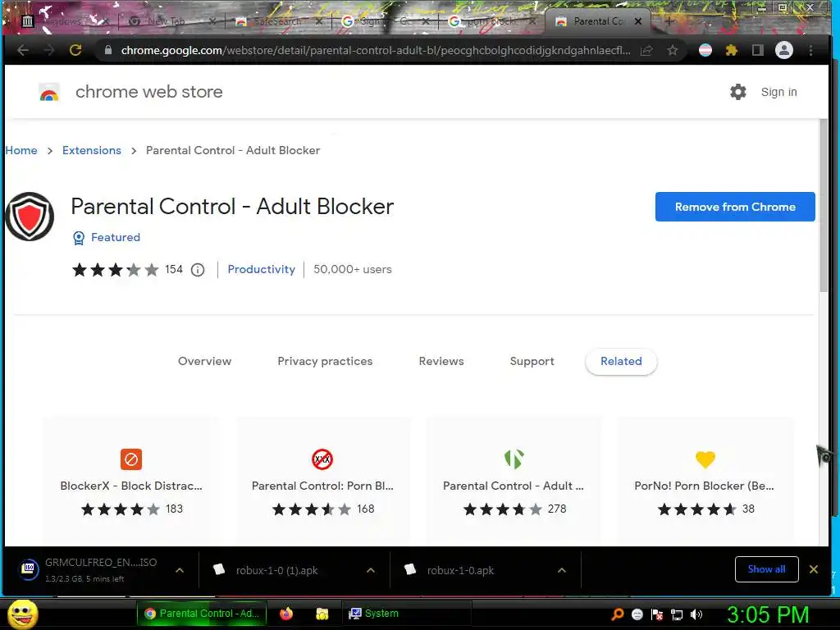Click the Parental Control: Porn Bl... XXX icon
840x630 pixels.
tap(322, 459)
